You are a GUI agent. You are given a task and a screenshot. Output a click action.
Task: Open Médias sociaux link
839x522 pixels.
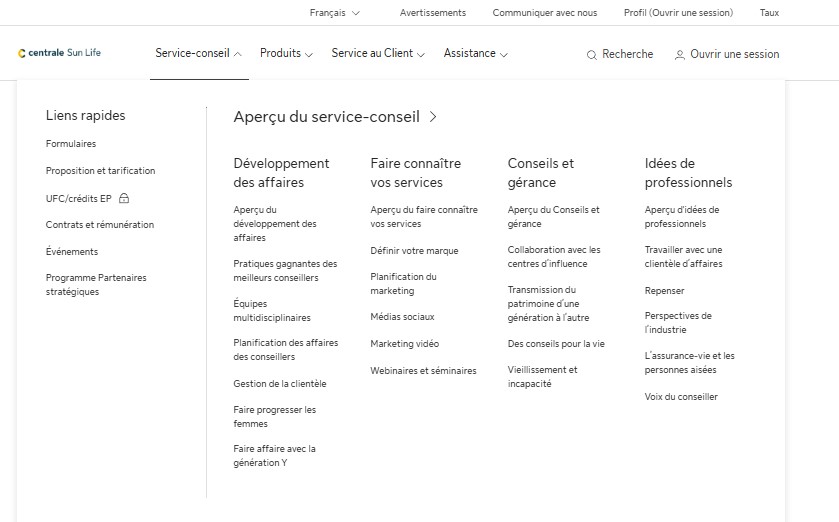click(x=402, y=317)
